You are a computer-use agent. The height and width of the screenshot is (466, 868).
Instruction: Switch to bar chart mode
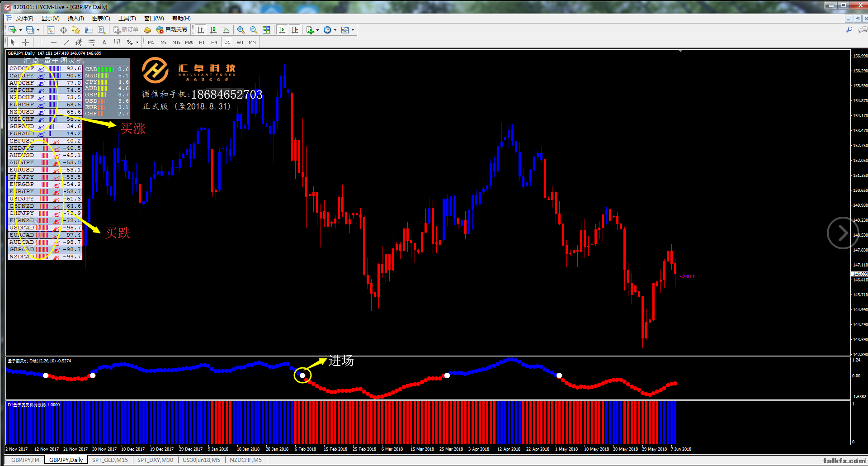pyautogui.click(x=201, y=30)
